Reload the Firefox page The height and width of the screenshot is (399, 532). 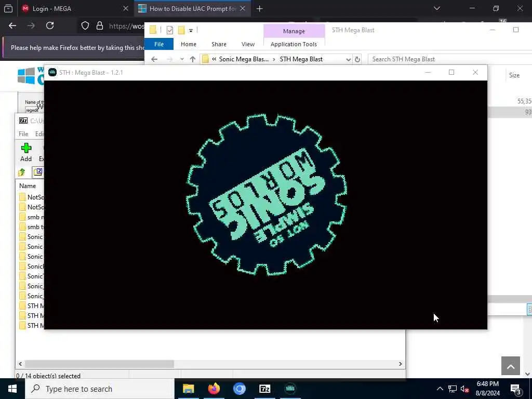click(x=50, y=26)
